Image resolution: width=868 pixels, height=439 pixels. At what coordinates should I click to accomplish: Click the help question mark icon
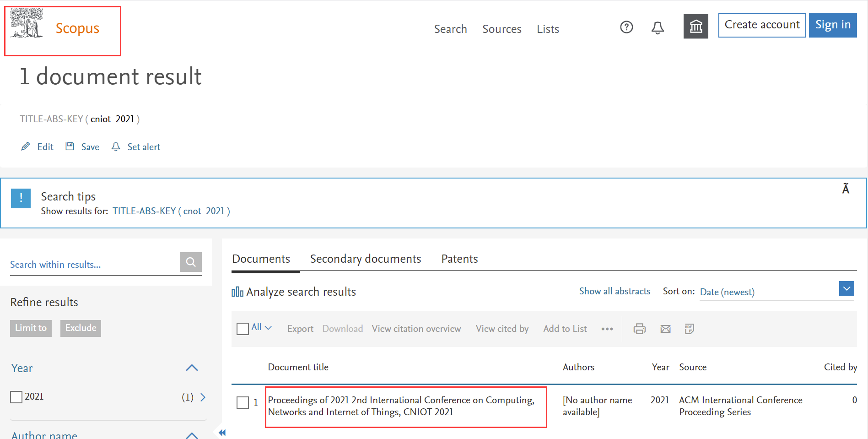[626, 27]
